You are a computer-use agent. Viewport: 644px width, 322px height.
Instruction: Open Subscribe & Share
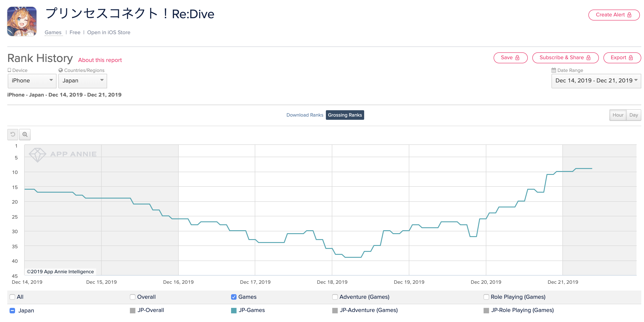pos(565,58)
